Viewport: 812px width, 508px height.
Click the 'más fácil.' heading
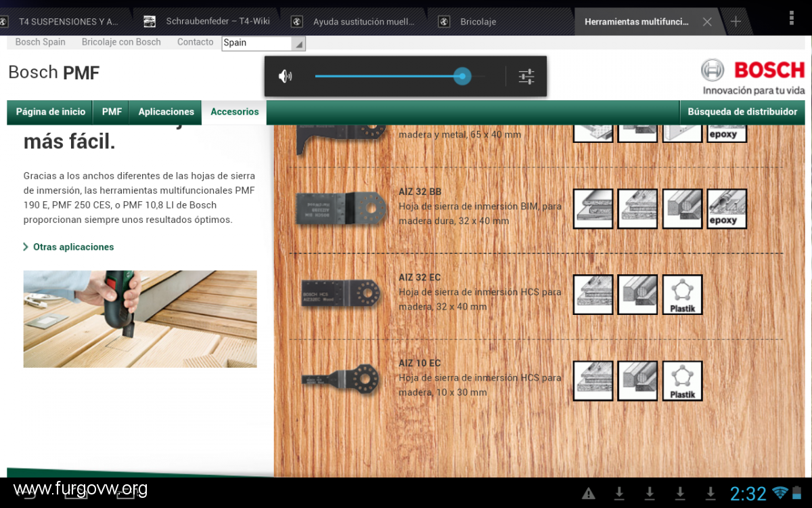69,143
